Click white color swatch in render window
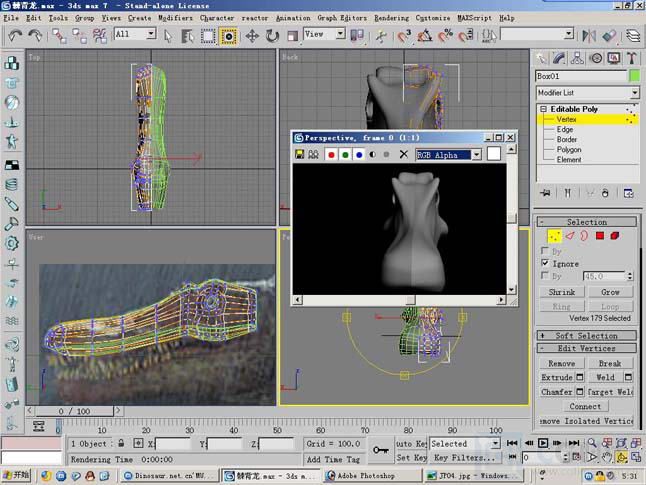Screen dimensions: 646x485 coord(494,153)
